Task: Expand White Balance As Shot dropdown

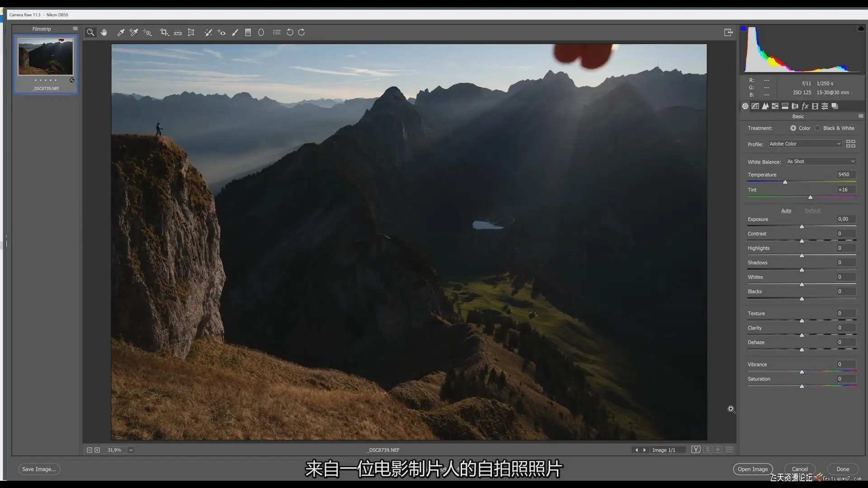Action: tap(821, 161)
